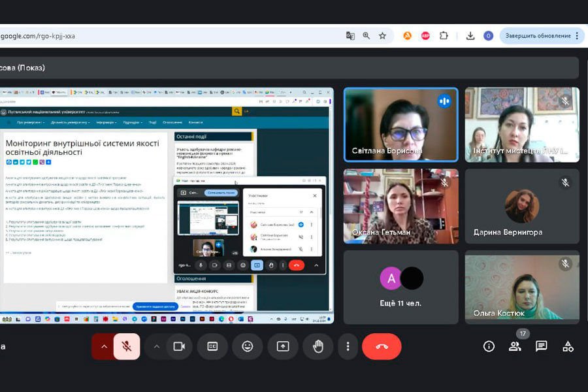Close the participants panel in nested window
This screenshot has width=588, height=392.
pyautogui.click(x=315, y=195)
